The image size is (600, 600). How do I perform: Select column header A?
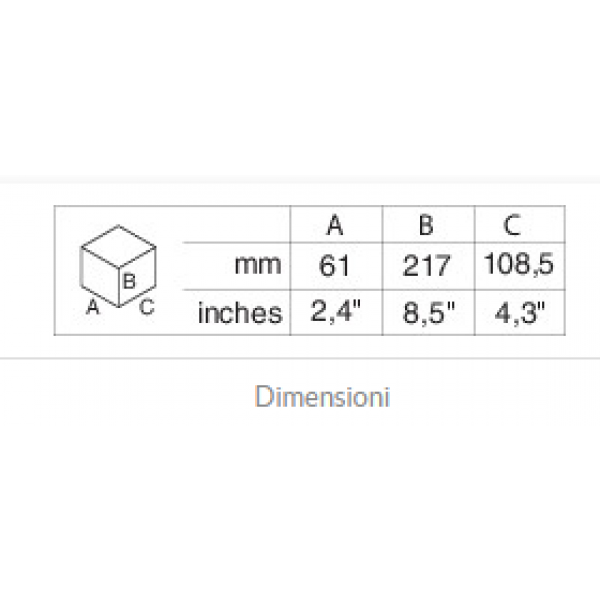[336, 225]
